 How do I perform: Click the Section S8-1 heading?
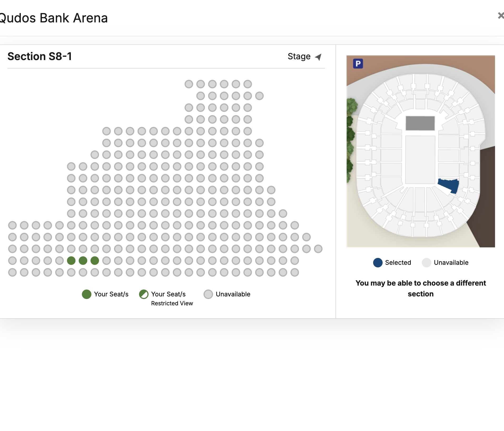point(39,56)
